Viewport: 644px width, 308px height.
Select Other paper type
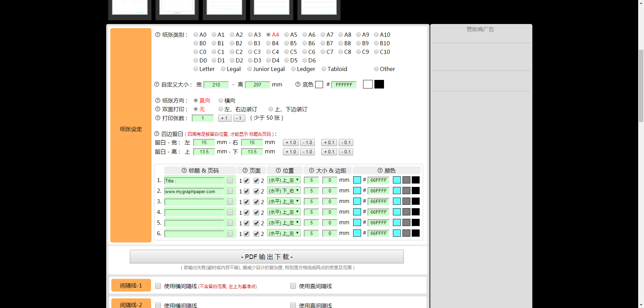coord(376,69)
